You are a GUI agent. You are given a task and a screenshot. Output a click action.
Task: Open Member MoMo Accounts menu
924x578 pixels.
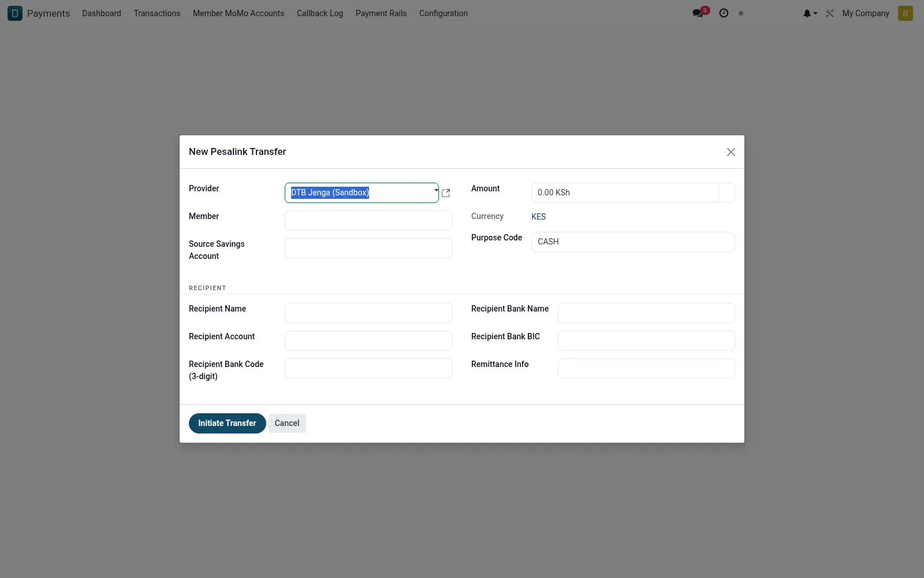pyautogui.click(x=239, y=13)
